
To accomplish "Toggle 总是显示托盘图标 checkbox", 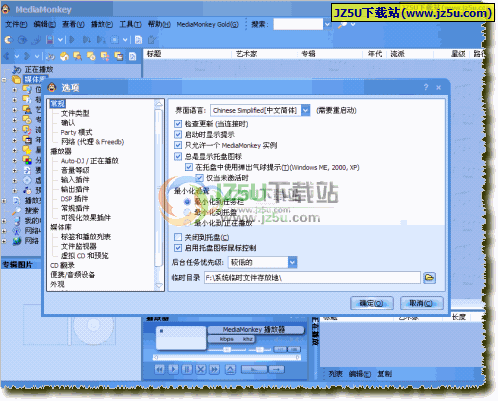I will 178,156.
